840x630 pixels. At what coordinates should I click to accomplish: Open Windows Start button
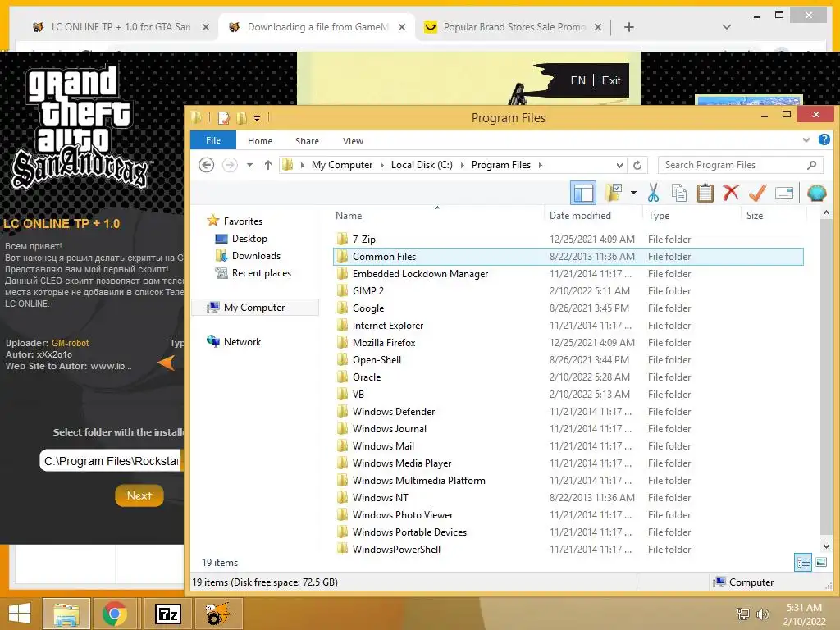(x=20, y=614)
